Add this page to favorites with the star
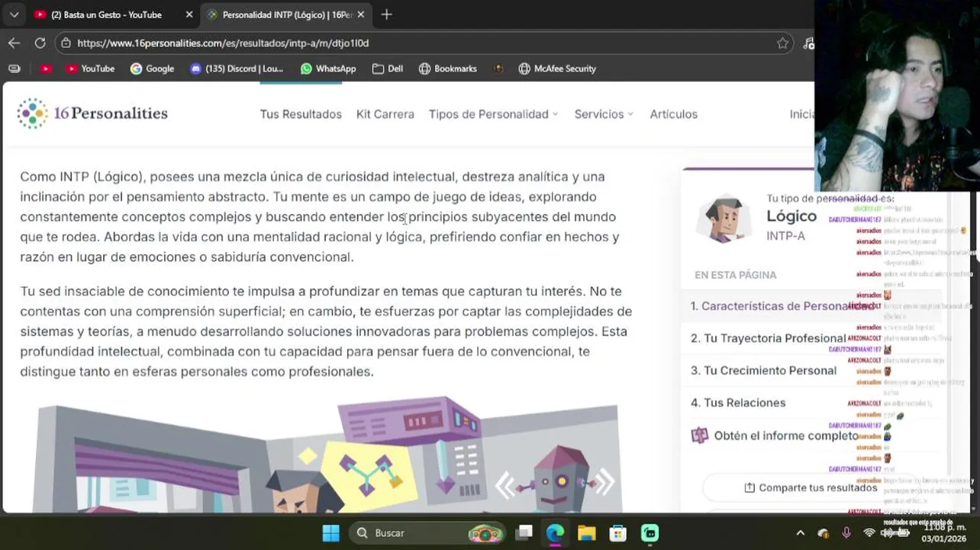Viewport: 980px width, 550px height. tap(782, 44)
